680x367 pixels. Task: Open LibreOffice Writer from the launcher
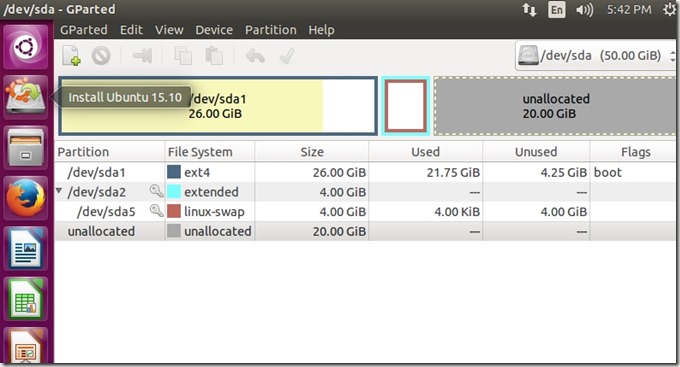click(26, 249)
